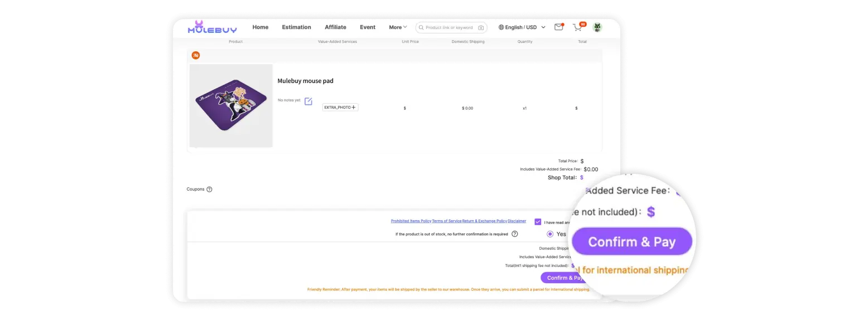Click the Coupons label
This screenshot has height=321, width=868.
point(196,189)
